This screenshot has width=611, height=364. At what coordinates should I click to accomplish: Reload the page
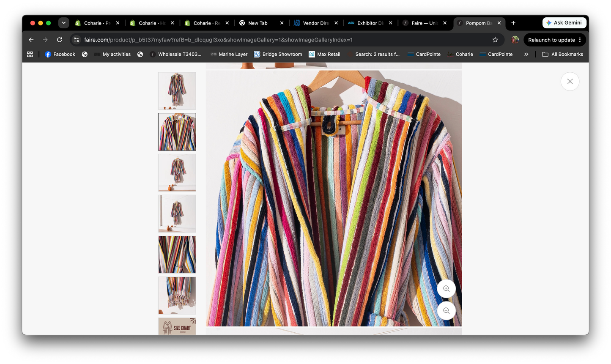click(60, 40)
